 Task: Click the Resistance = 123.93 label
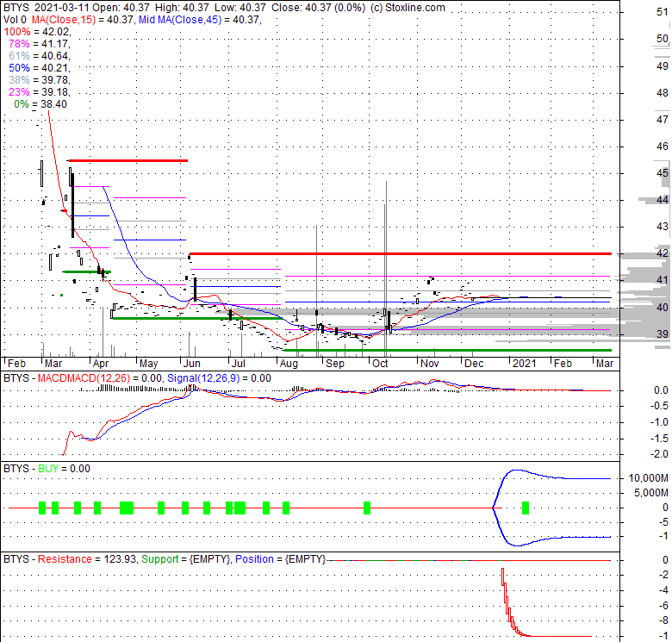pos(87,559)
